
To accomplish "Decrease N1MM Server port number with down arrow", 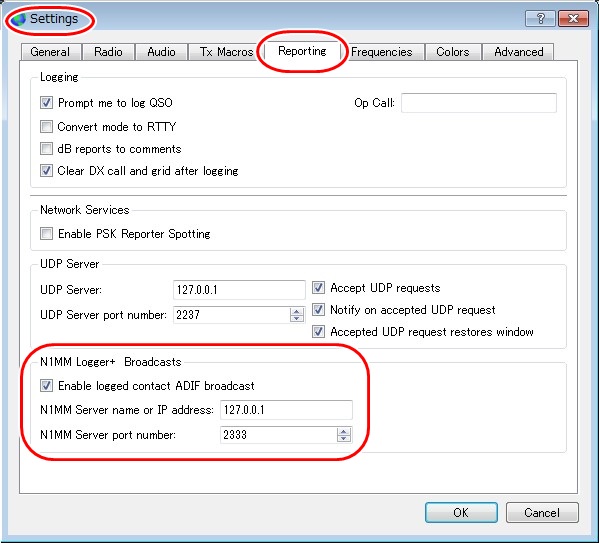I will click(x=343, y=438).
